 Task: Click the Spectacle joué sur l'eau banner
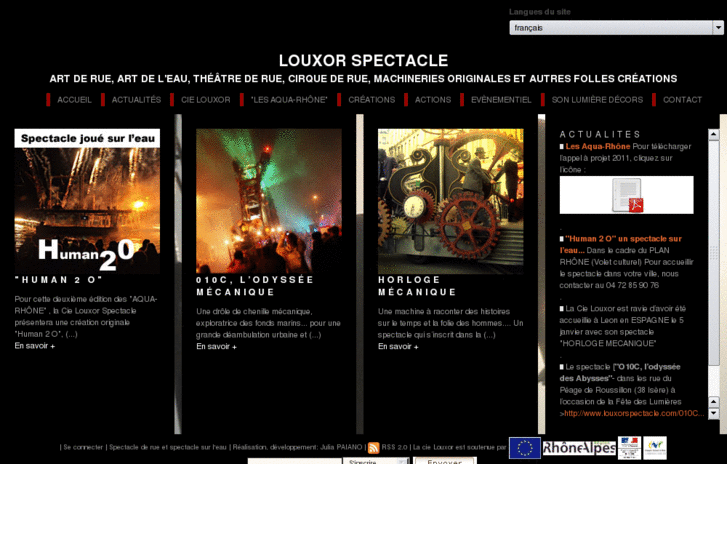(87, 138)
